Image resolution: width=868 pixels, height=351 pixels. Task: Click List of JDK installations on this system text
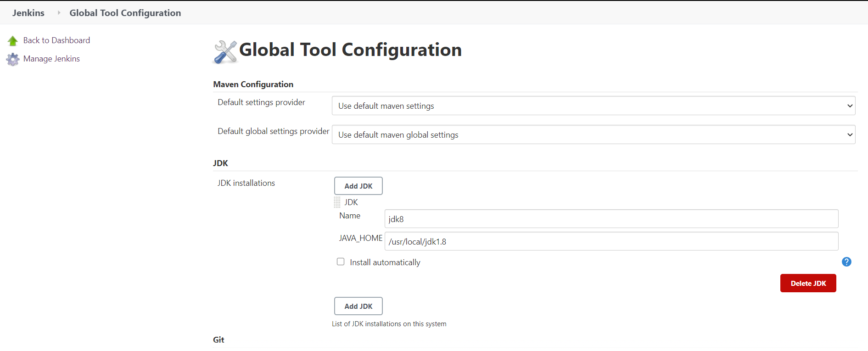[x=389, y=324]
